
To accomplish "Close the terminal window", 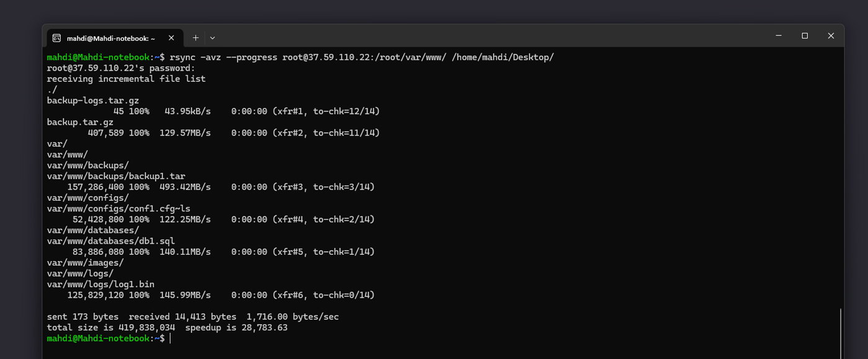I will pos(831,36).
